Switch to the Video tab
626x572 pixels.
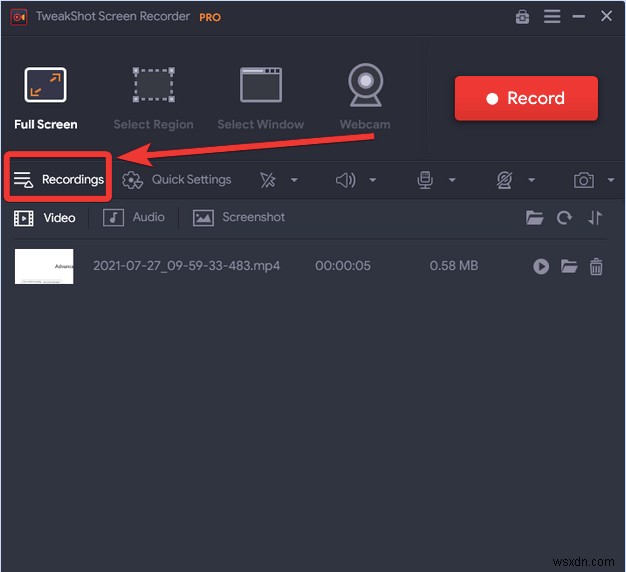(x=45, y=218)
